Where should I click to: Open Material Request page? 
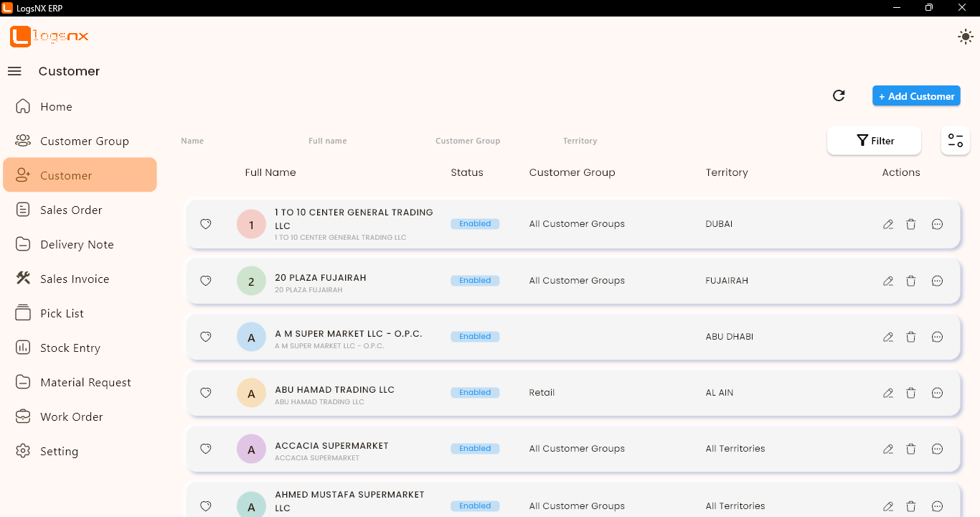pyautogui.click(x=80, y=382)
